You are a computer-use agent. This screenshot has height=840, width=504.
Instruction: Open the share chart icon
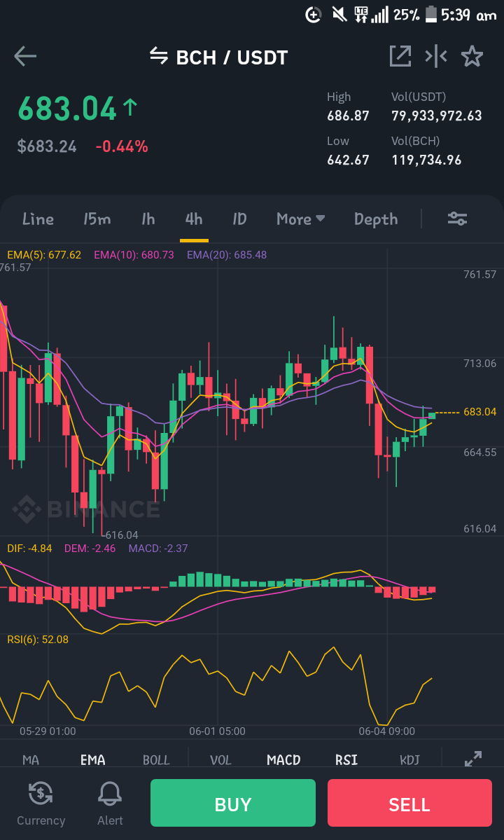[x=400, y=56]
